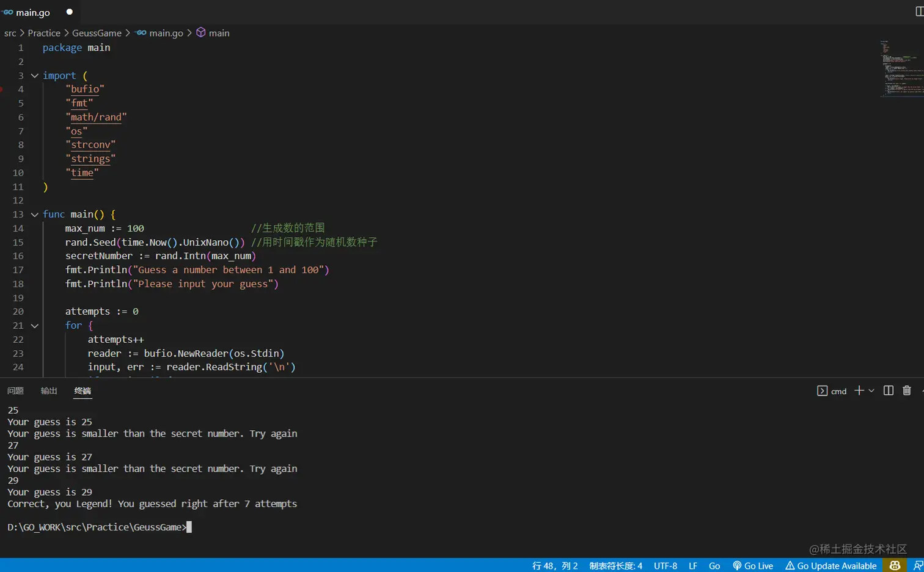Click line number 14 in the editor gutter

click(x=18, y=229)
